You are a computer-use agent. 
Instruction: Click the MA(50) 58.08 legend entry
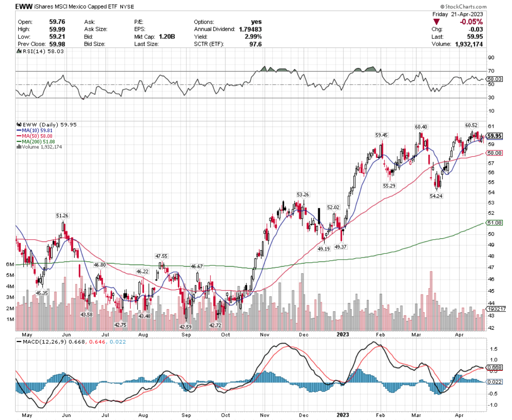[x=34, y=136]
